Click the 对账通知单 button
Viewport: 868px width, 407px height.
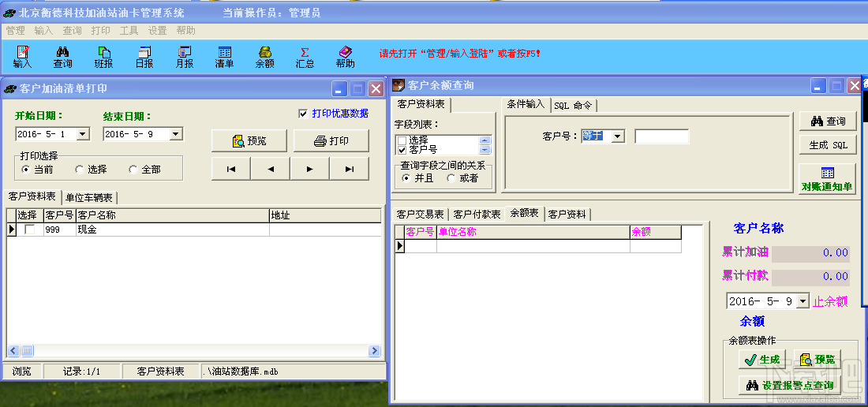click(828, 178)
